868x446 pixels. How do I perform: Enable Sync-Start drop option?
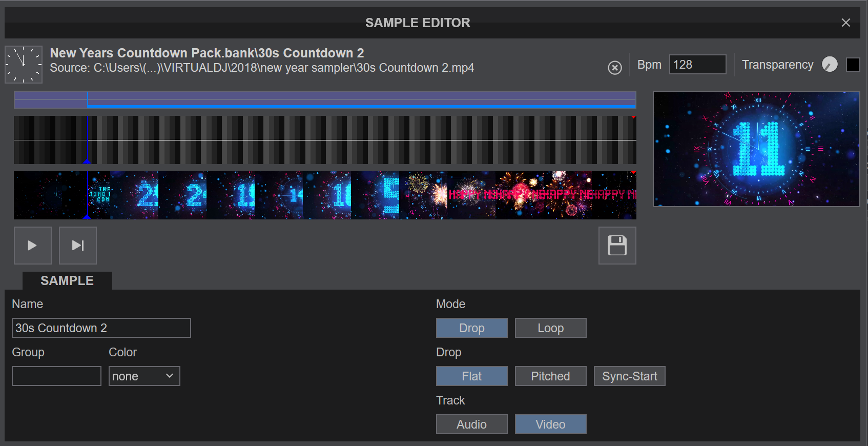pyautogui.click(x=629, y=376)
